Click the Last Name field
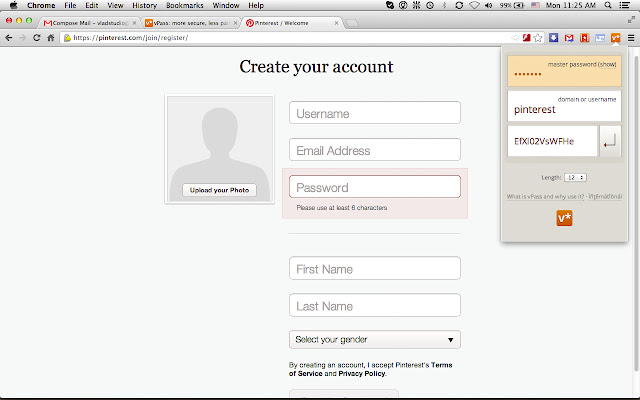640x400 pixels. tap(375, 305)
